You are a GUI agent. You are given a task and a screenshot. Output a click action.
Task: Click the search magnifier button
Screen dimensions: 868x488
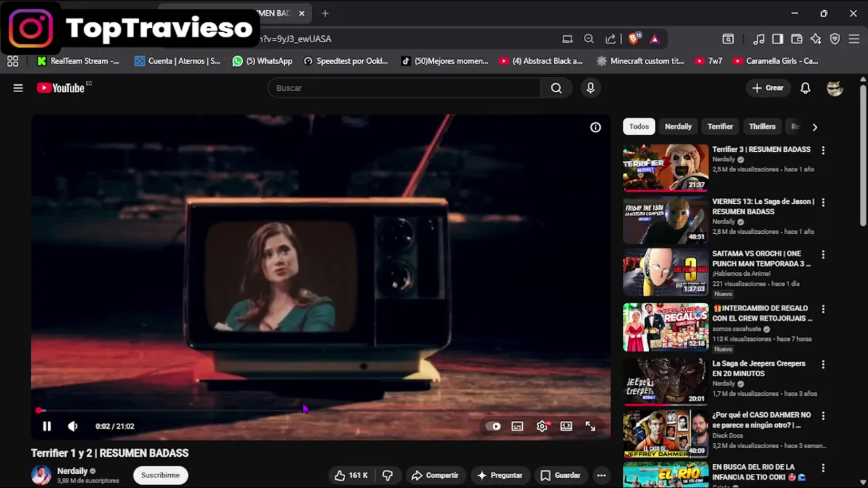coord(556,88)
